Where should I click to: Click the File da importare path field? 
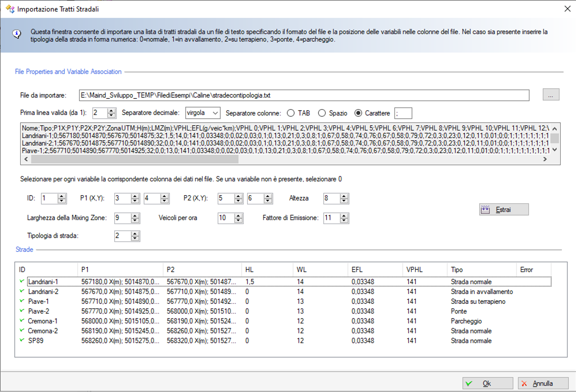coord(304,95)
